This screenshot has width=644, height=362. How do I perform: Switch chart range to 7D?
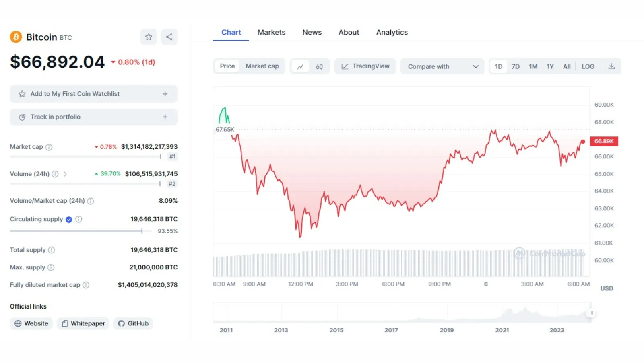[x=516, y=66]
